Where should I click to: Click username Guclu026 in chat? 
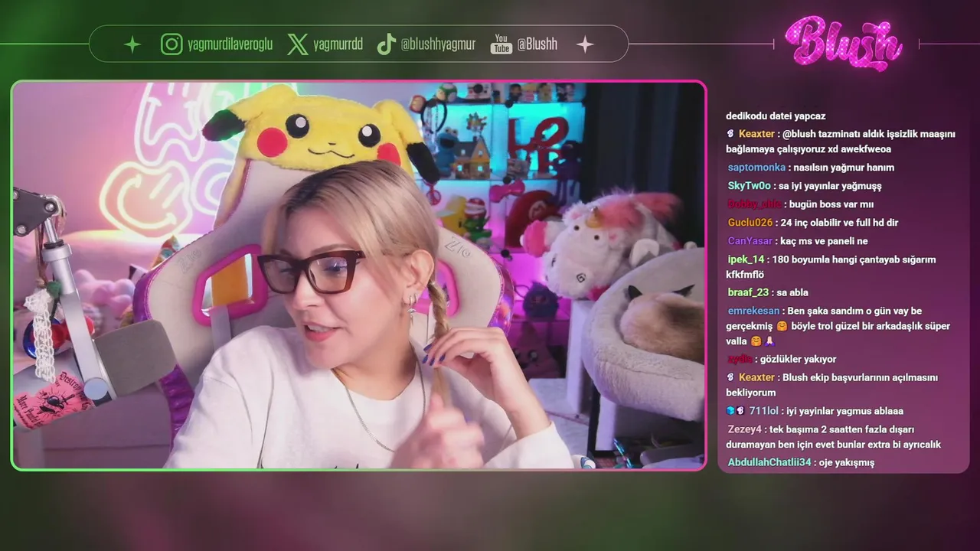click(x=750, y=223)
